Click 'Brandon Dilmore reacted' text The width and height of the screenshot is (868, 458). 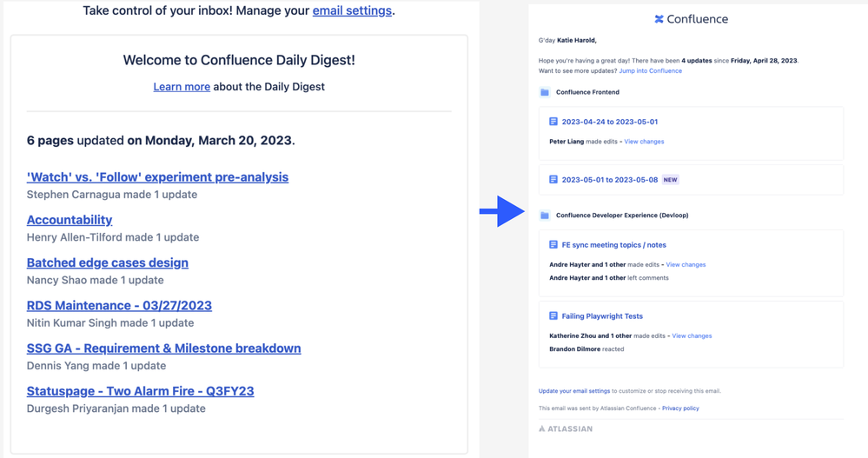click(x=586, y=348)
